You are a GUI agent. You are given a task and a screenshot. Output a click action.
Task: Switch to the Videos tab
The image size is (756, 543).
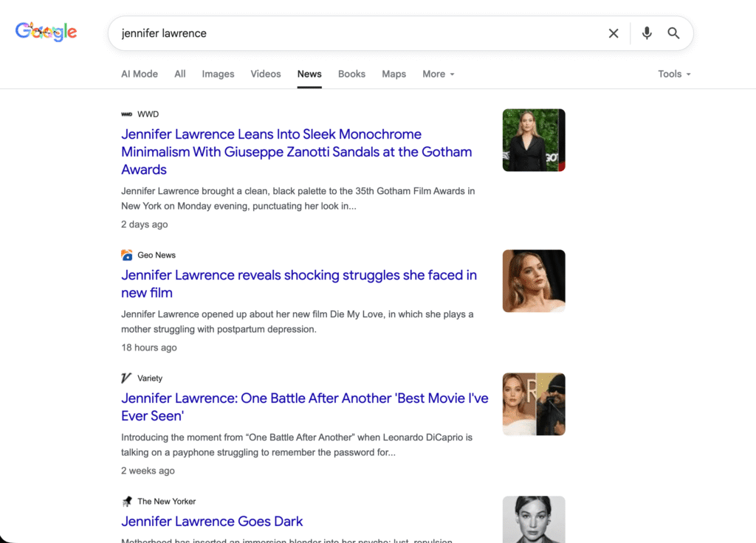point(266,74)
